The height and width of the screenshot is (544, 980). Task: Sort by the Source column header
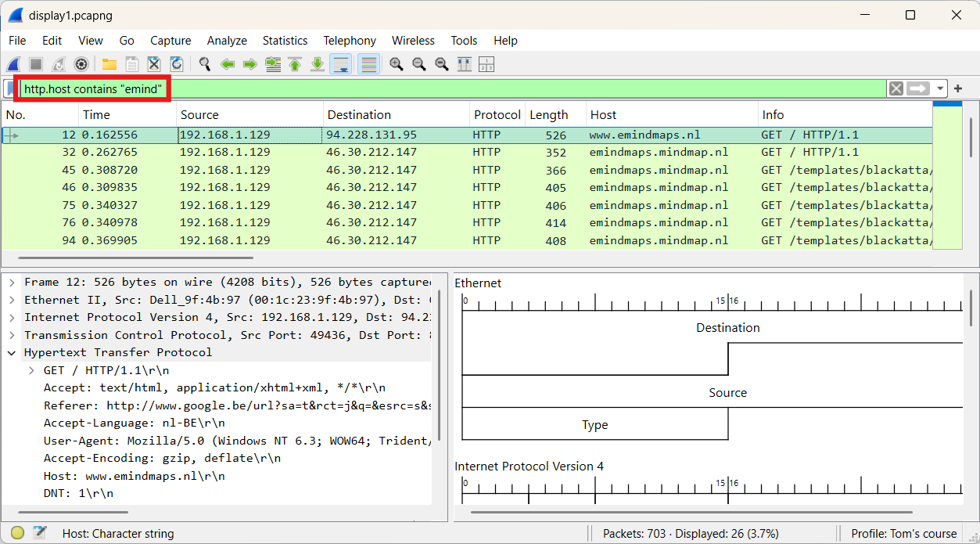pos(249,115)
